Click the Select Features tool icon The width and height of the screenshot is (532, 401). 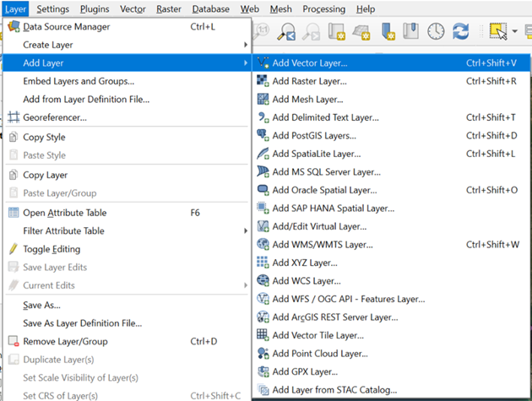(494, 31)
